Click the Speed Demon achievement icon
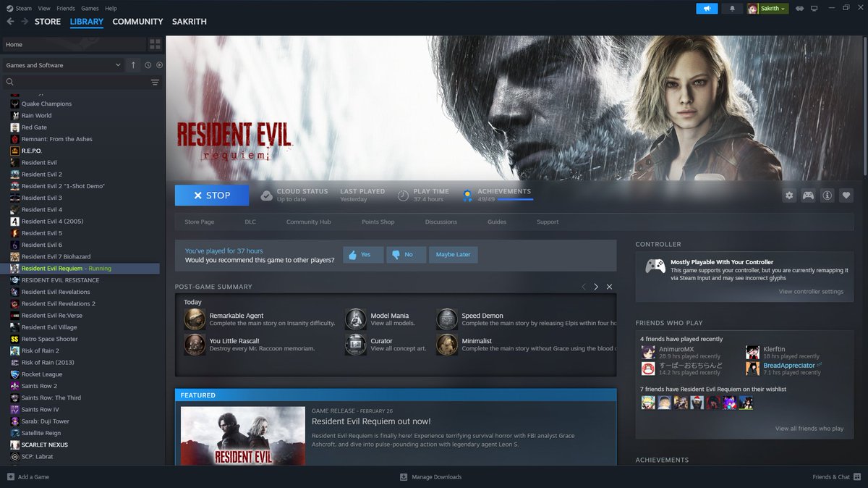The width and height of the screenshot is (868, 488). 447,319
